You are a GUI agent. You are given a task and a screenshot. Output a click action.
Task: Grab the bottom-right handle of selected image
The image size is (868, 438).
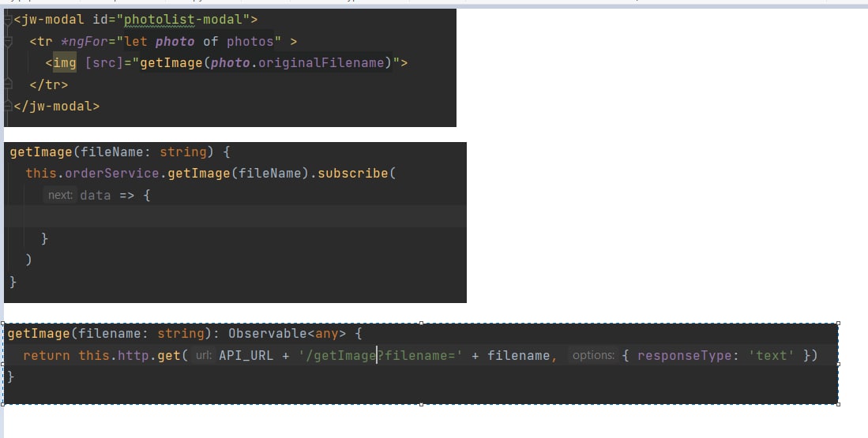pos(839,404)
